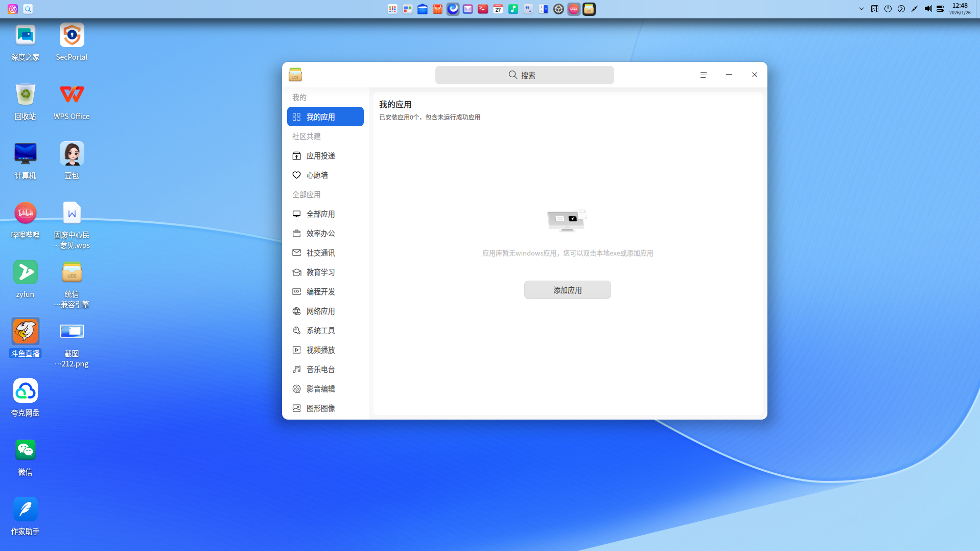The width and height of the screenshot is (980, 551).
Task: Click the plug connector tray icon
Action: click(x=915, y=9)
